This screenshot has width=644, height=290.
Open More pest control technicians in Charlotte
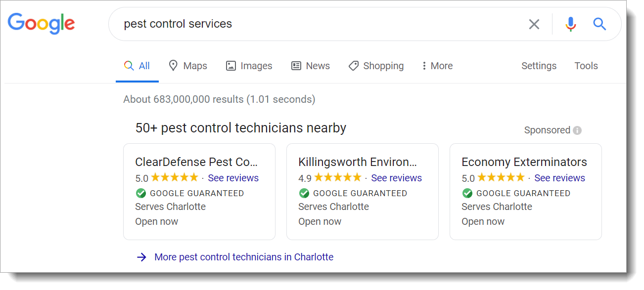(243, 257)
